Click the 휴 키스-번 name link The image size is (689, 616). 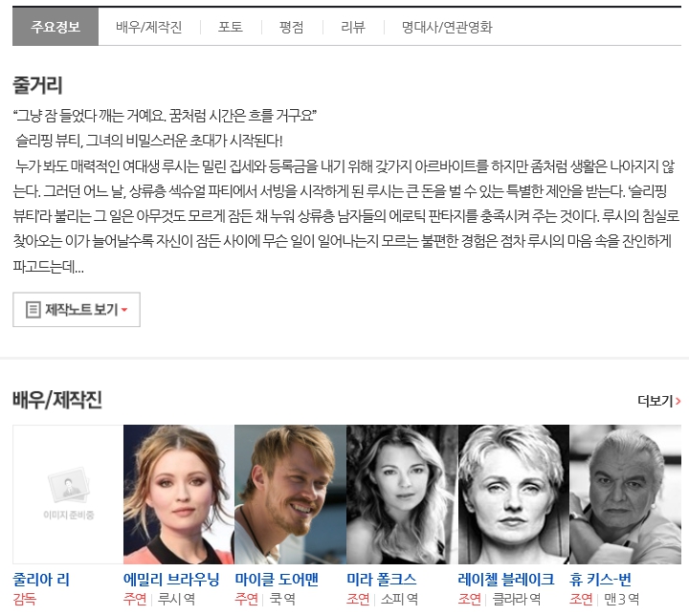pyautogui.click(x=600, y=580)
